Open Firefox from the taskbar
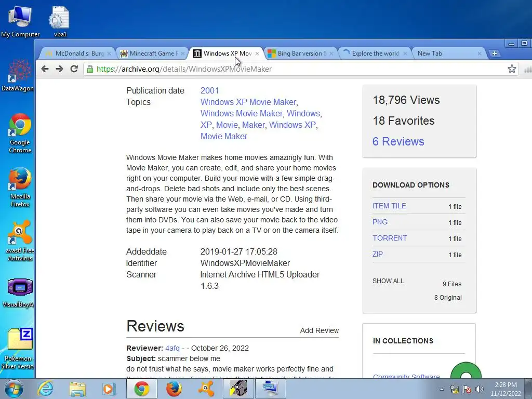 pyautogui.click(x=174, y=389)
